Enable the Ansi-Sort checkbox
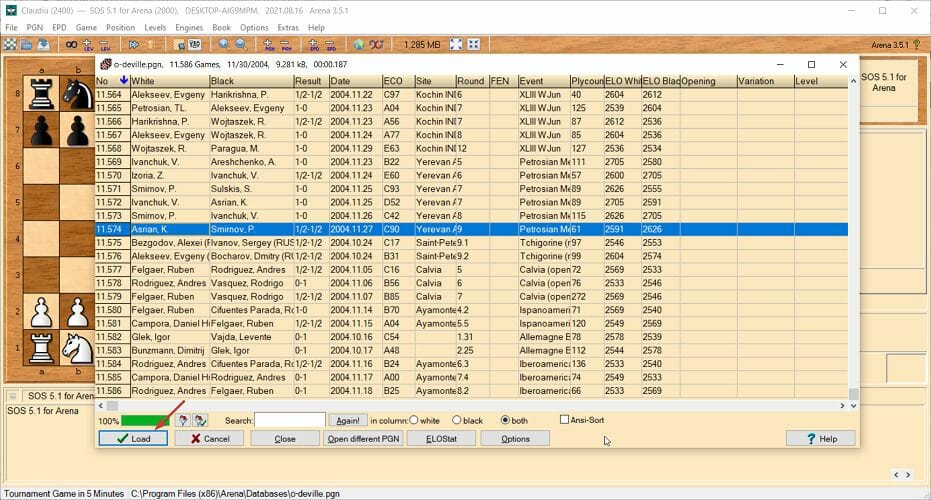 564,419
